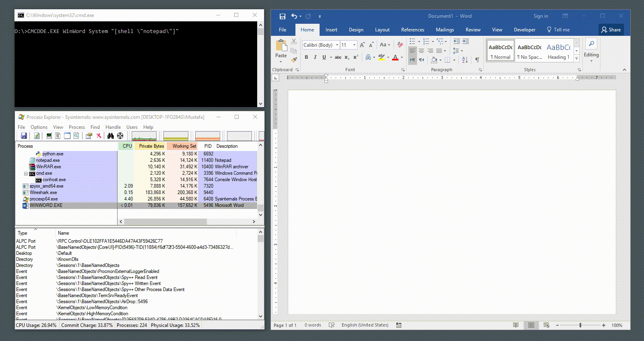The height and width of the screenshot is (341, 644).
Task: Click the binoculars Find Handle icon
Action: click(x=111, y=136)
